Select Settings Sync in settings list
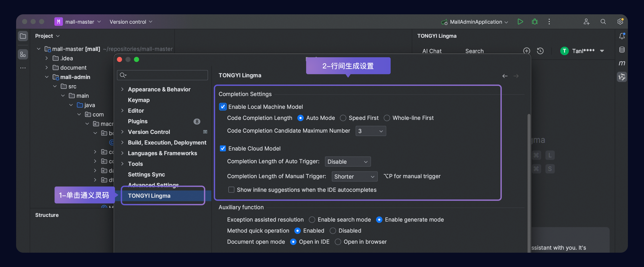This screenshot has height=267, width=644. [x=146, y=174]
